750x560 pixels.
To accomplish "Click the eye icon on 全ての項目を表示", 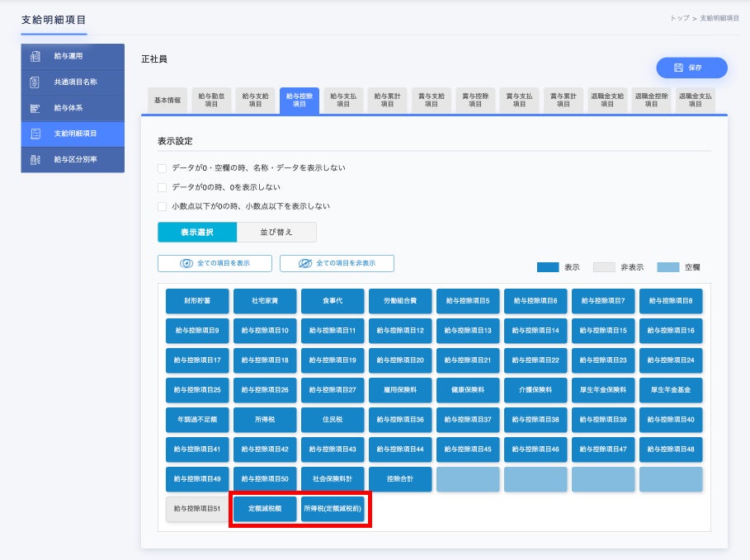I will pos(186,263).
